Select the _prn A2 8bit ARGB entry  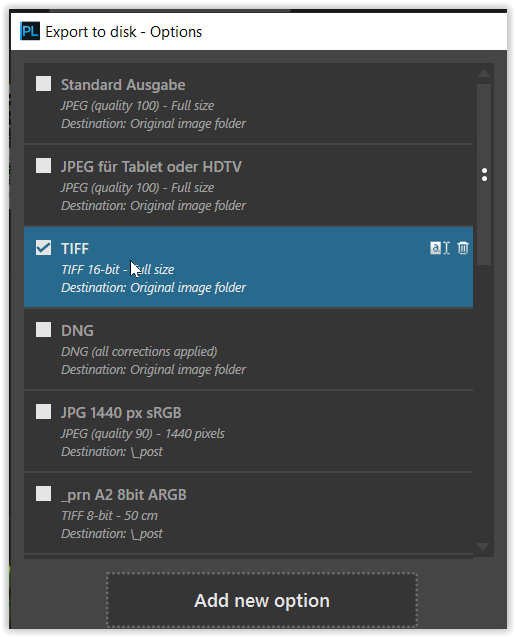point(248,514)
